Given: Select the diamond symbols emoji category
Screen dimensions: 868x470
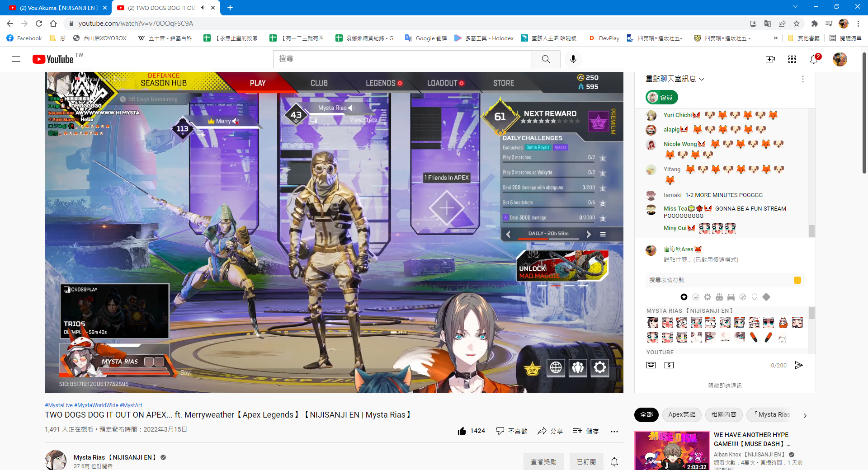Looking at the screenshot, I should [766, 297].
